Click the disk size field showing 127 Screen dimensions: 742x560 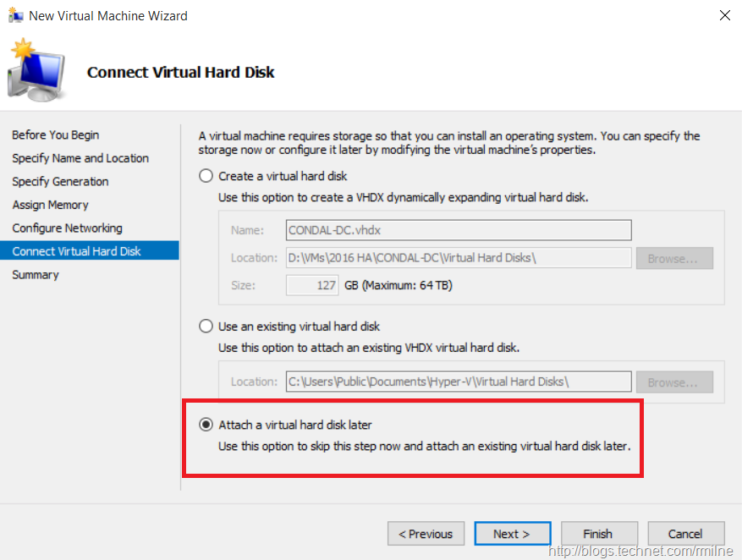[312, 286]
